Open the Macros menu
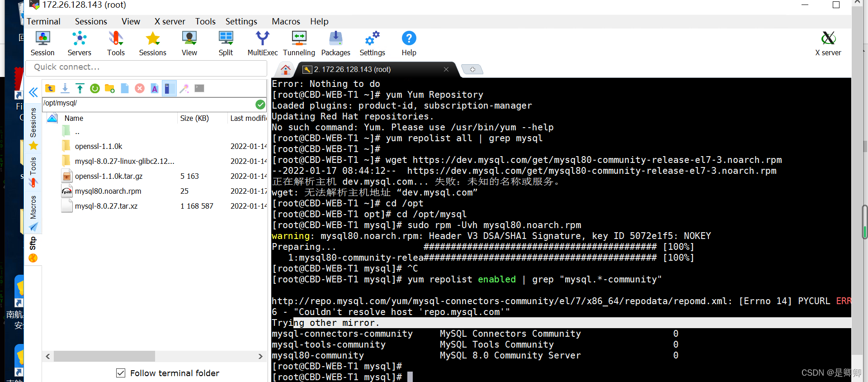The height and width of the screenshot is (382, 868). click(286, 21)
